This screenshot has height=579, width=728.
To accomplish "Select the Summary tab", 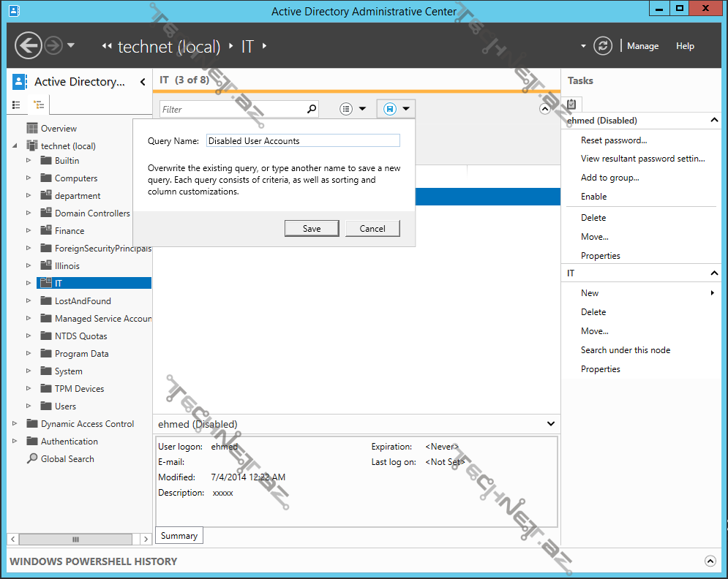I will pyautogui.click(x=179, y=535).
